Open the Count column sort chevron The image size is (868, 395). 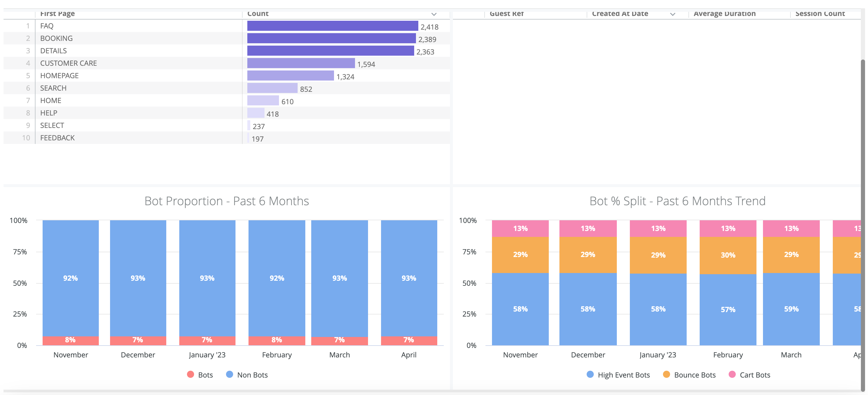(x=434, y=14)
